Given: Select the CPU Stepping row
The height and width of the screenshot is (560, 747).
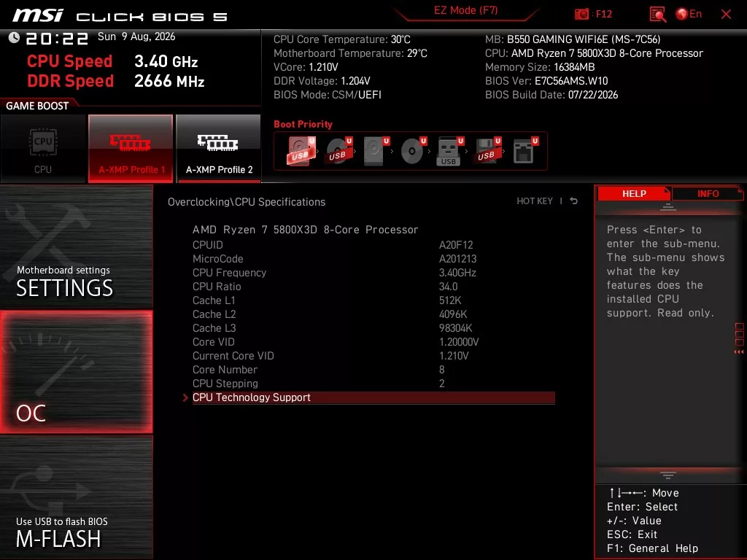Looking at the screenshot, I should [373, 384].
